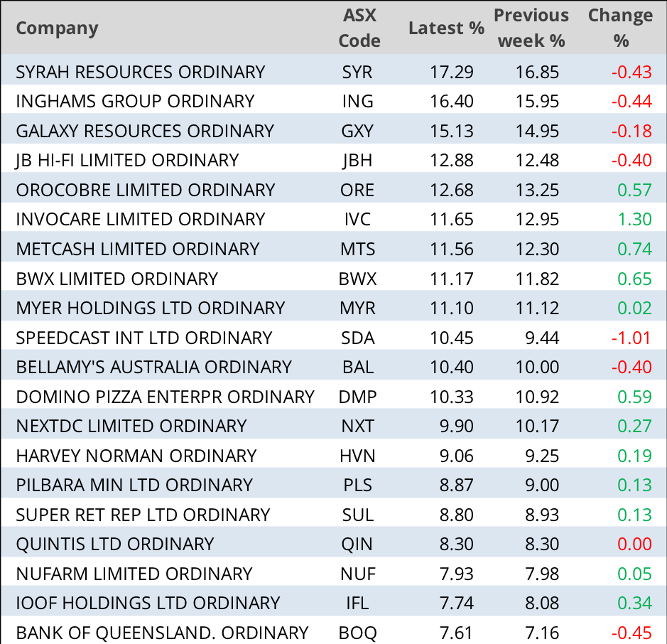Click the Change % column header
667x644 pixels.
(x=620, y=28)
